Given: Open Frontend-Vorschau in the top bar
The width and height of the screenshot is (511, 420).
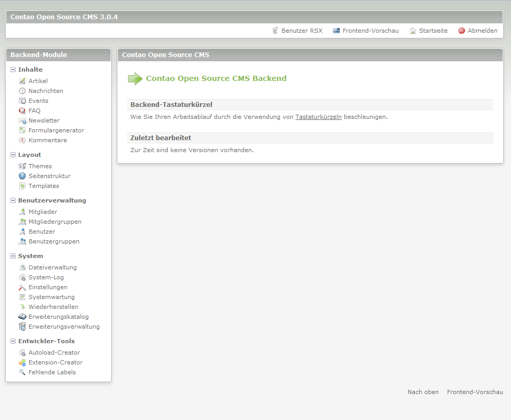Looking at the screenshot, I should tap(370, 31).
